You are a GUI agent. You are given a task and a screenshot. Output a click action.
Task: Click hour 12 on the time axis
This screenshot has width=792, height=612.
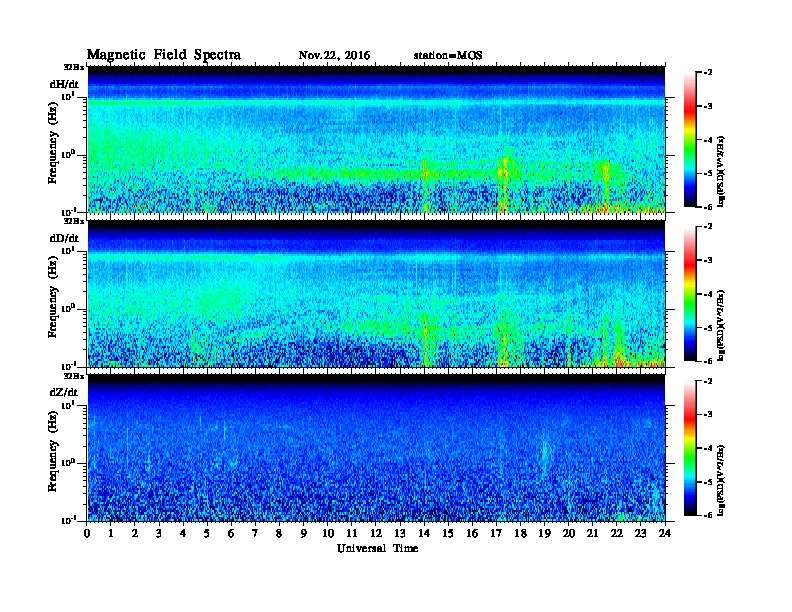point(376,534)
